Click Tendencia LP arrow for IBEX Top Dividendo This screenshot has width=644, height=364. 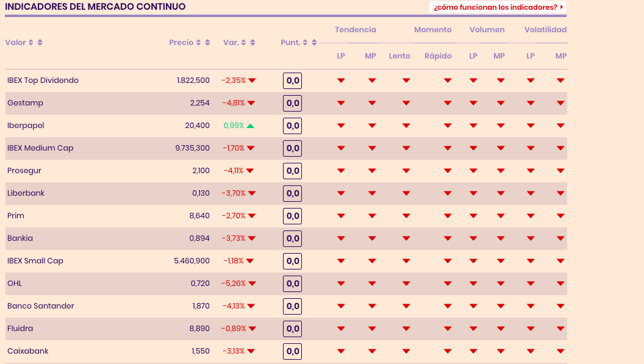341,80
